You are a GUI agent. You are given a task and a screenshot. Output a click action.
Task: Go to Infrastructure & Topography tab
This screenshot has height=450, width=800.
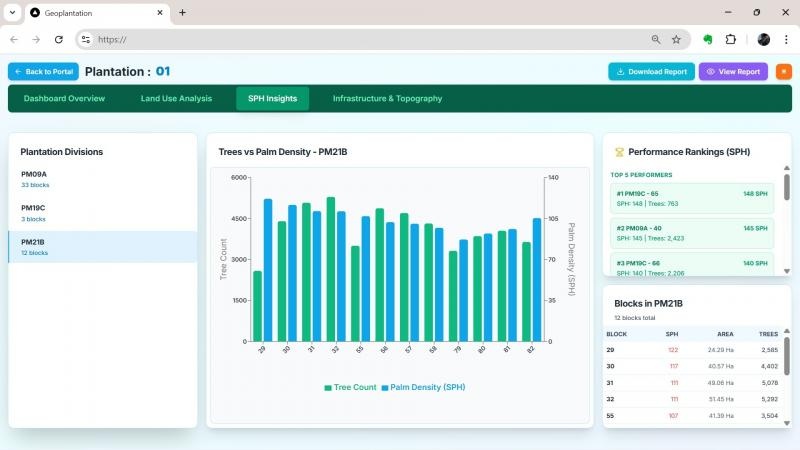coord(387,98)
